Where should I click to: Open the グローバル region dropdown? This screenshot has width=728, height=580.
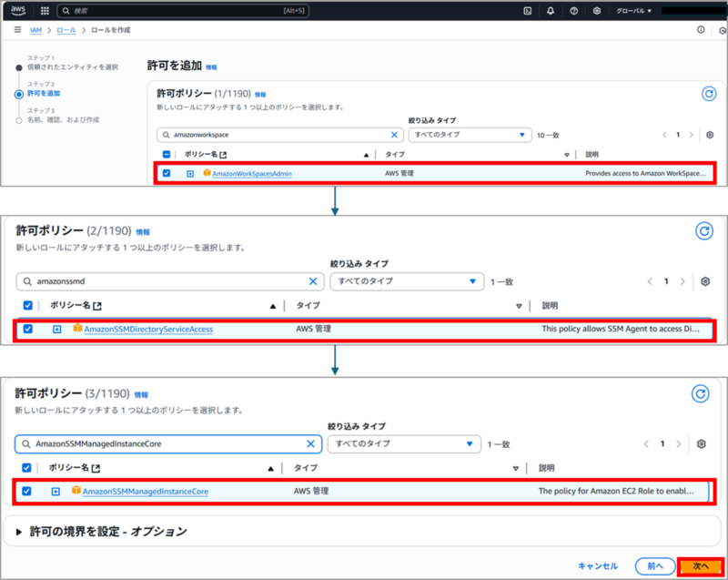pos(633,11)
